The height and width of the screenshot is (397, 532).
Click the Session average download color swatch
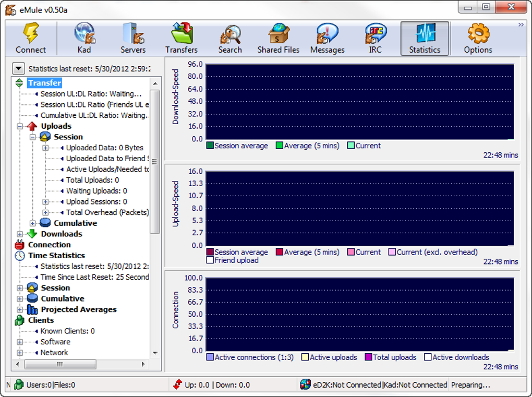[210, 146]
